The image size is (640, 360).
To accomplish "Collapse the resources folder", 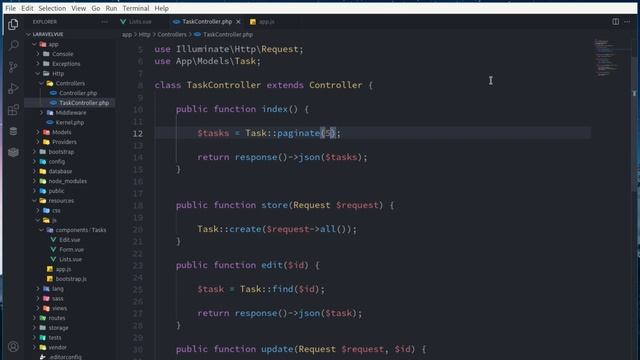I will pyautogui.click(x=61, y=201).
